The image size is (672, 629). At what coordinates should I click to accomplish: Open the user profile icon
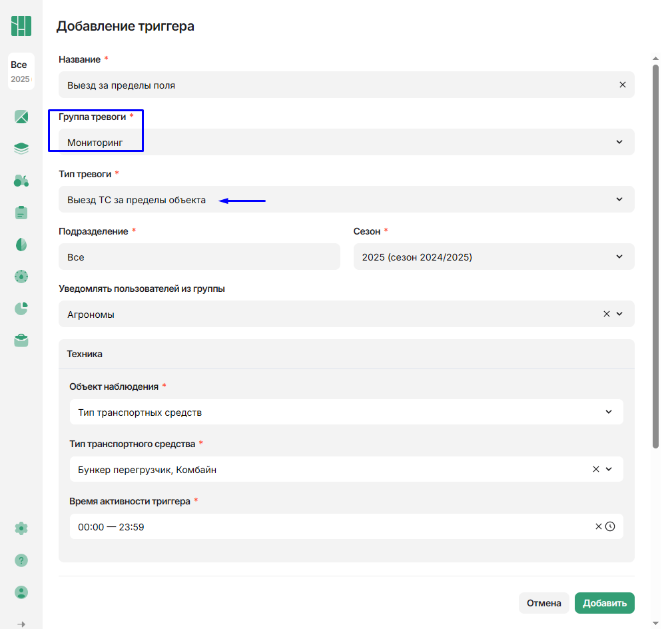click(x=21, y=592)
